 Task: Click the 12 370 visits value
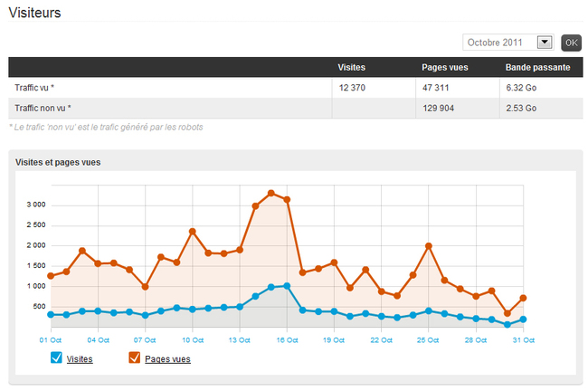354,88
